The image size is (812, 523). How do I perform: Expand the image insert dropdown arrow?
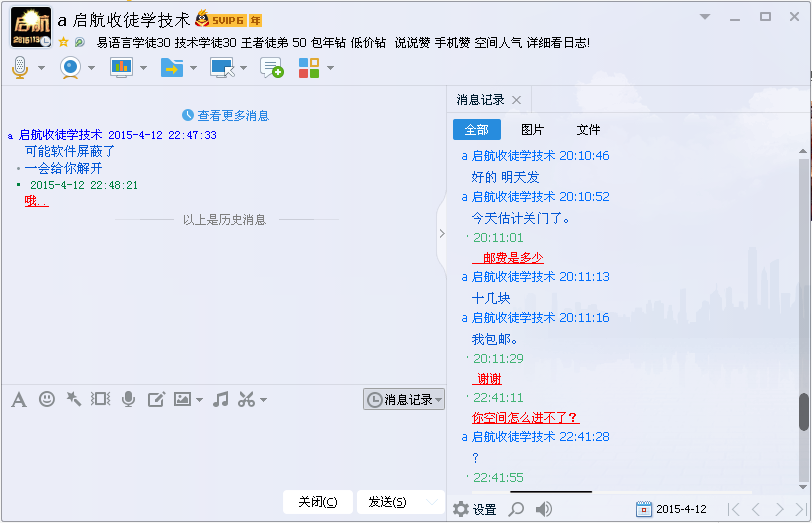click(x=199, y=400)
